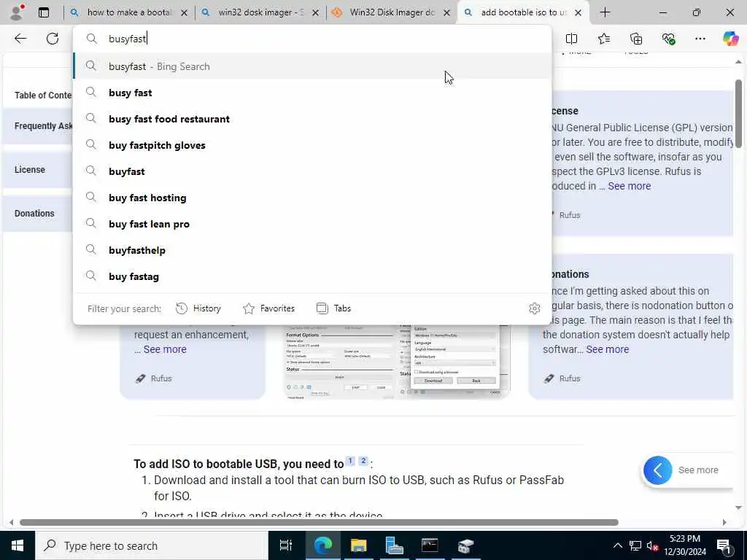Select the 'buy fastag' suggestion
The image size is (747, 560).
click(312, 276)
